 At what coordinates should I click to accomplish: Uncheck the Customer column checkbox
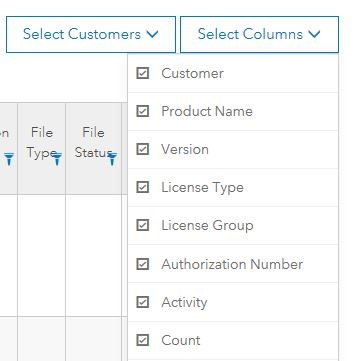point(143,73)
